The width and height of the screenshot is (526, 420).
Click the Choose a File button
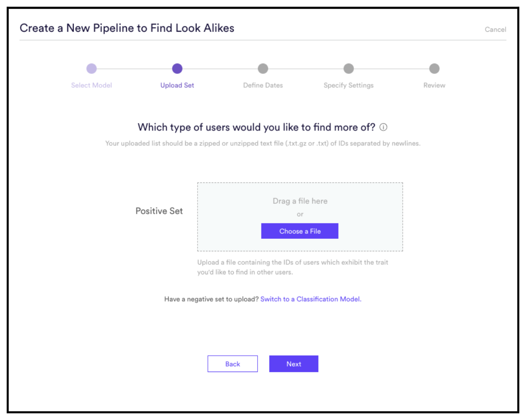pos(300,231)
